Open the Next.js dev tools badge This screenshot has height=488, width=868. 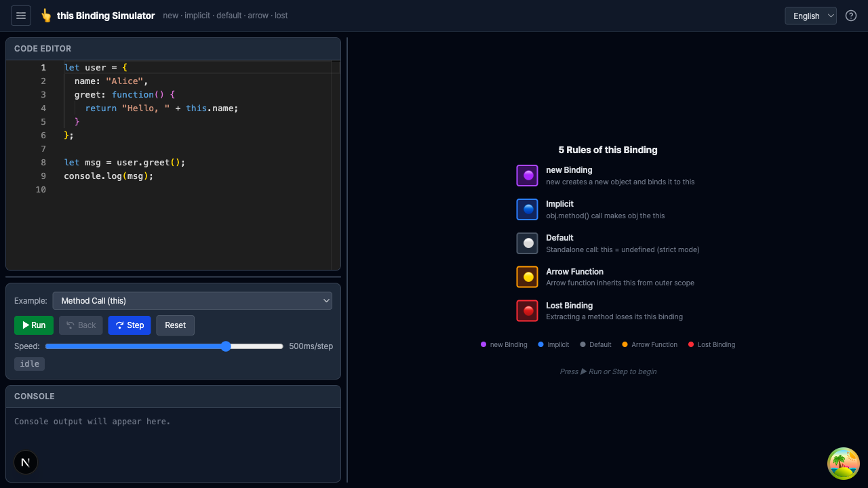pos(26,462)
